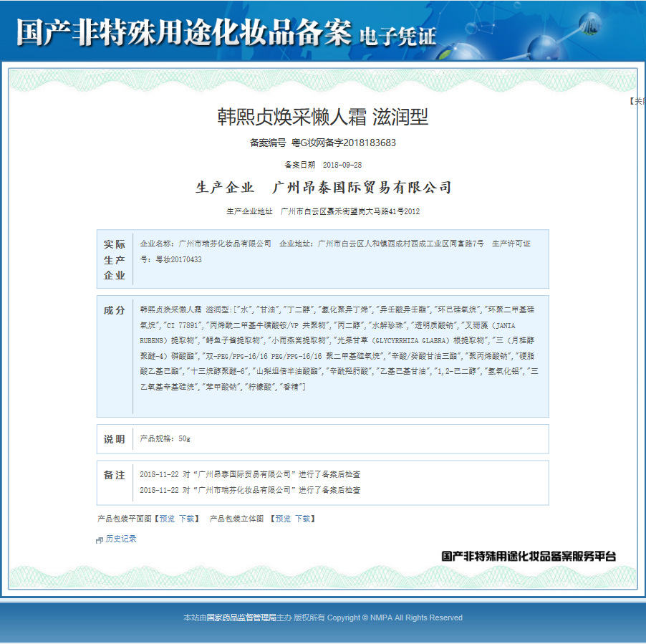Image resolution: width=646 pixels, height=644 pixels.
Task: Download the 产品包装立体图 file
Action: [302, 519]
